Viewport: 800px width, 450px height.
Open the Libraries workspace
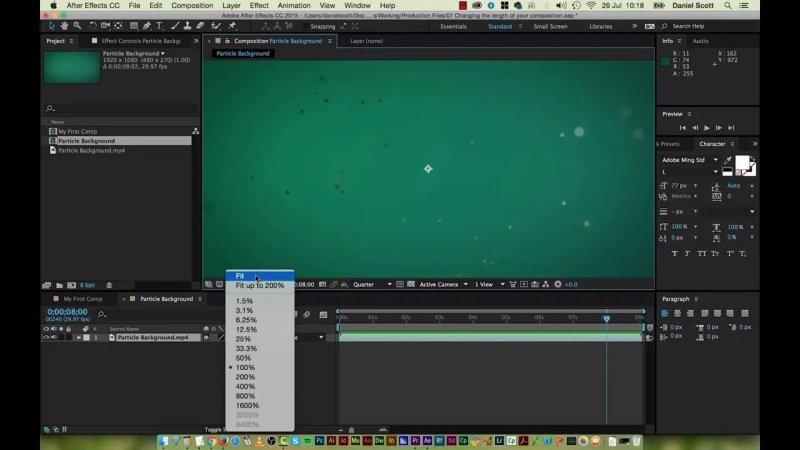[601, 27]
